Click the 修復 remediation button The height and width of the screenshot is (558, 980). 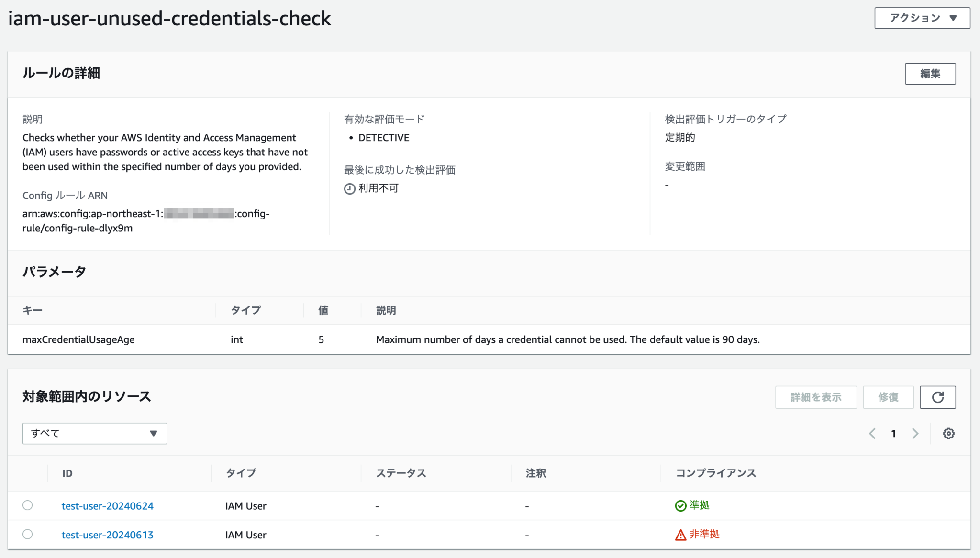pos(888,397)
